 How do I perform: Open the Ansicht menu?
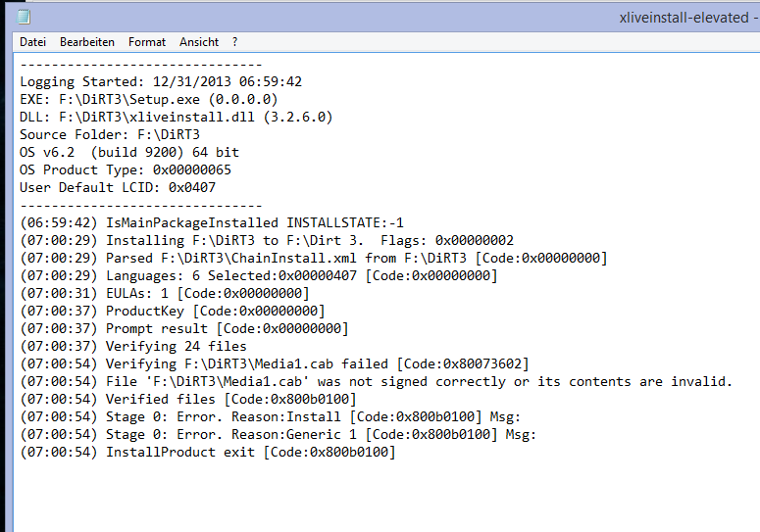pos(199,42)
